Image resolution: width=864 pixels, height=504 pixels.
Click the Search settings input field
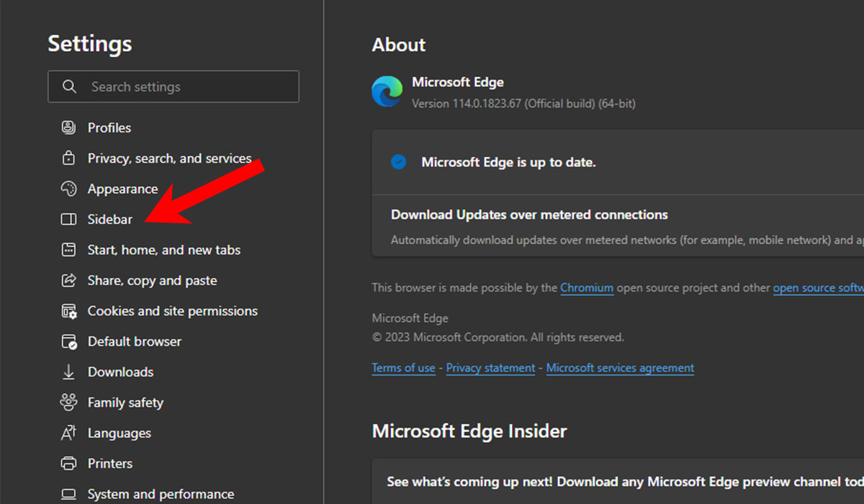click(173, 86)
